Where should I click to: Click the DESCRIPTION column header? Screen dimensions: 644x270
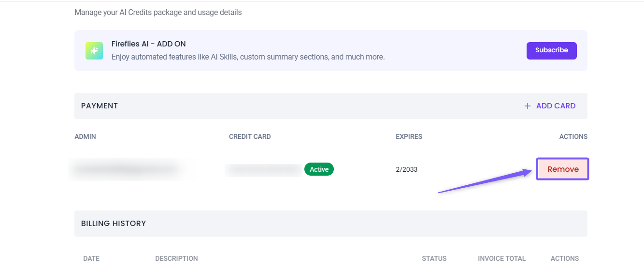tap(176, 258)
